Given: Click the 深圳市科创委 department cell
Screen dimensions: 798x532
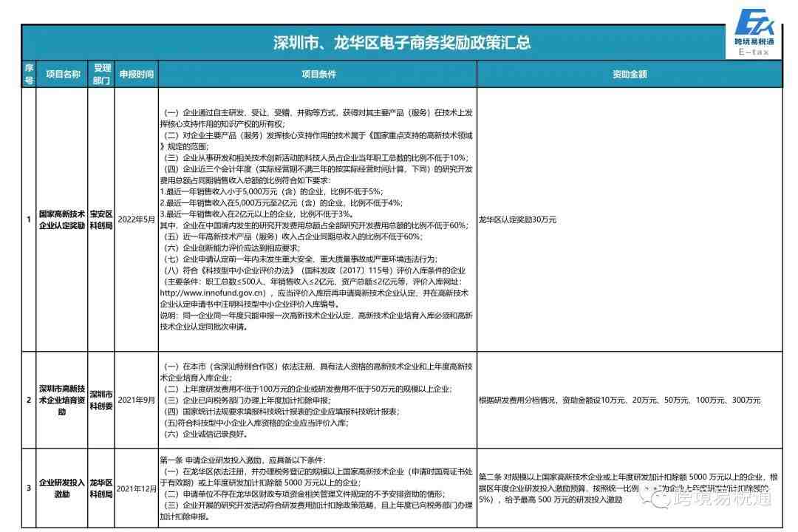Looking at the screenshot, I should [101, 400].
